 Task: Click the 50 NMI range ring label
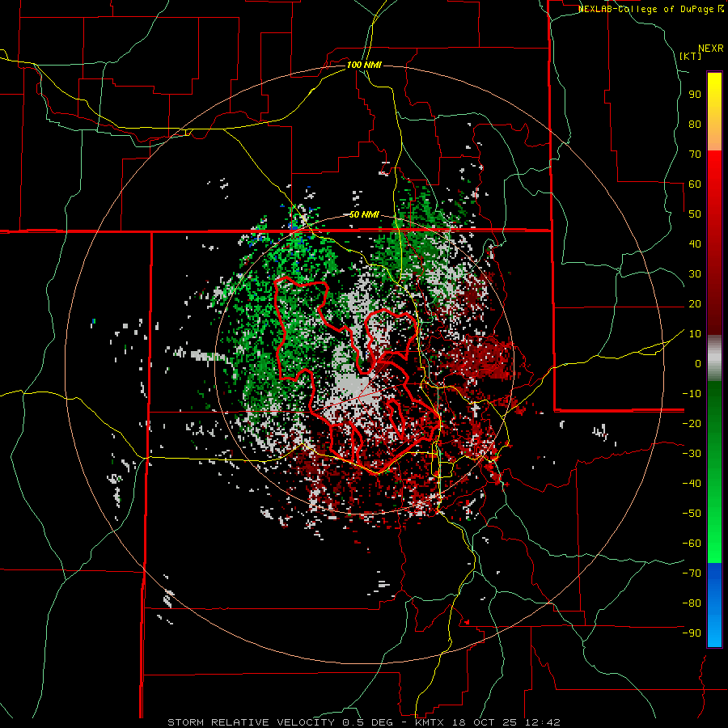(364, 214)
